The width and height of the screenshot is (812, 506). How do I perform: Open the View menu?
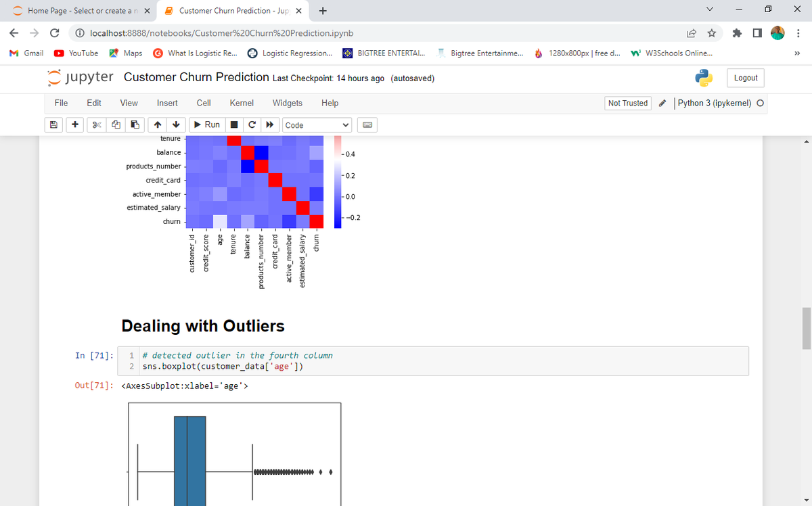[x=129, y=103]
